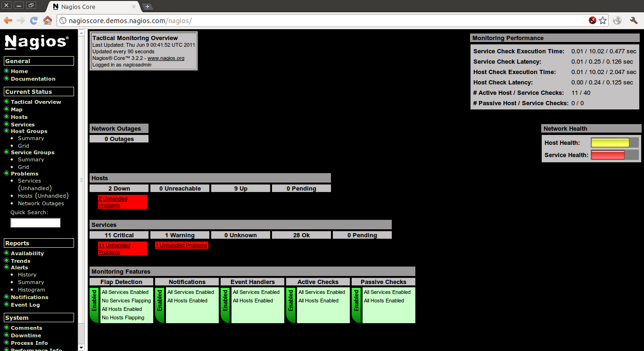Viewport: 644px width, 351px height.
Task: Click the green bullet beside Map
Action: pyautogui.click(x=7, y=109)
